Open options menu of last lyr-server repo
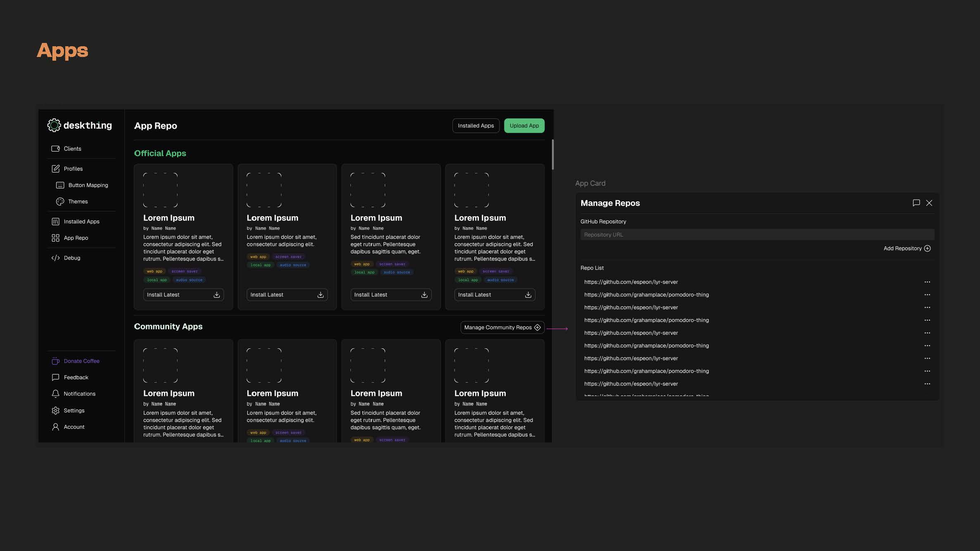This screenshot has width=980, height=551. coord(927,384)
